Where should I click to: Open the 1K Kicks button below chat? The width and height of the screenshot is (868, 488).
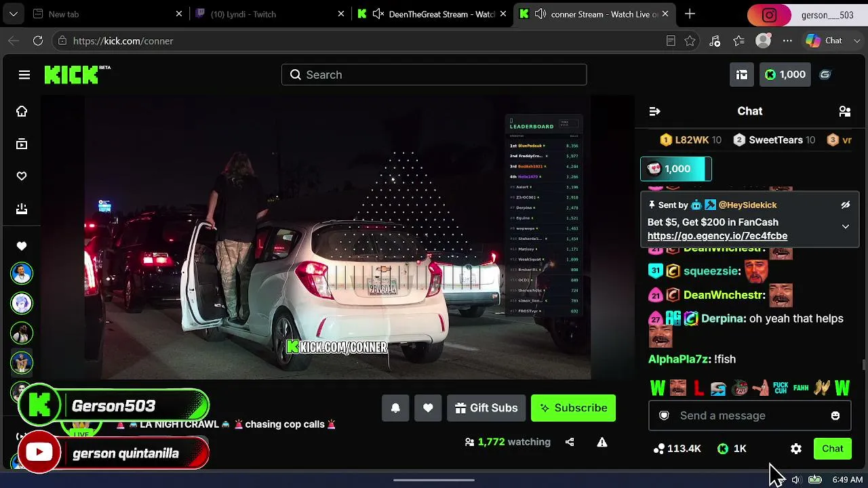[x=732, y=449]
